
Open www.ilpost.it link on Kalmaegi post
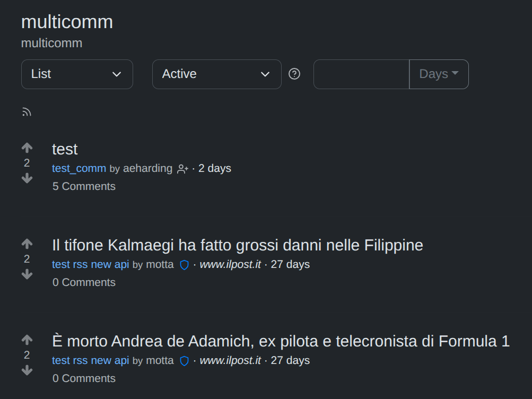click(230, 264)
